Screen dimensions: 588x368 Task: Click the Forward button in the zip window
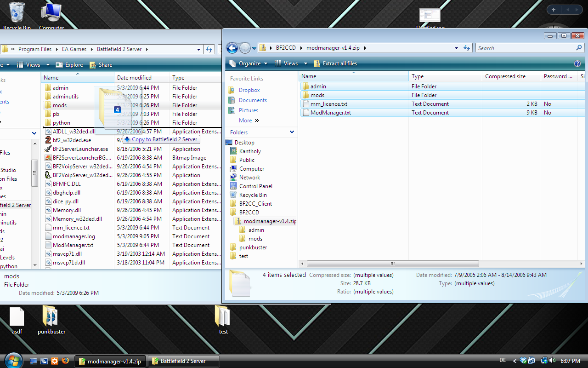pyautogui.click(x=245, y=48)
